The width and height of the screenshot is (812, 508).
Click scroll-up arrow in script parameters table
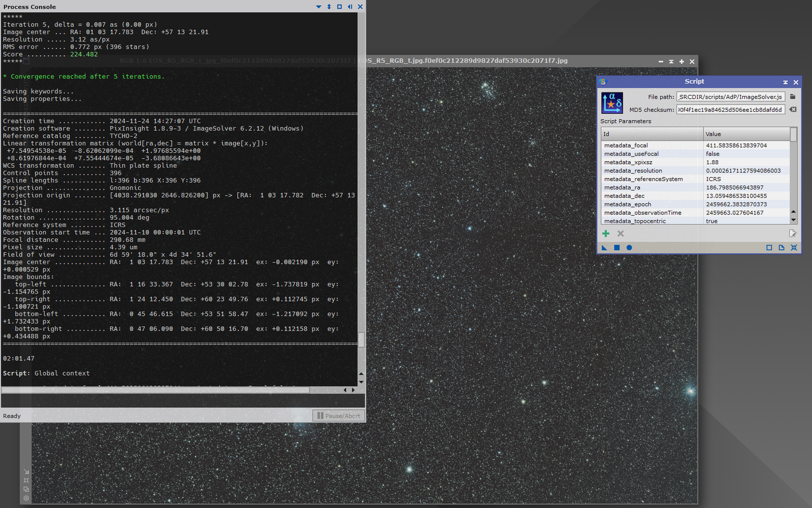794,212
